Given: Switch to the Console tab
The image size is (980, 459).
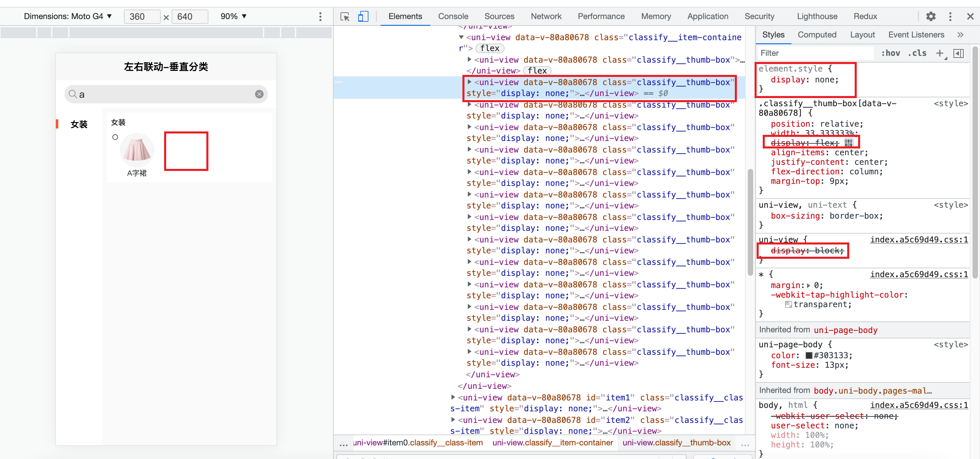Looking at the screenshot, I should click(453, 16).
